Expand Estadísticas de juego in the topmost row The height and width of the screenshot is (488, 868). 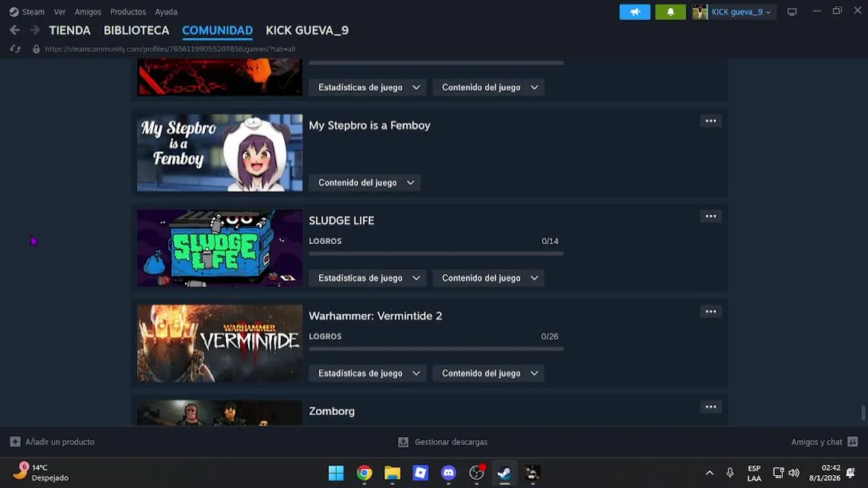tap(369, 87)
